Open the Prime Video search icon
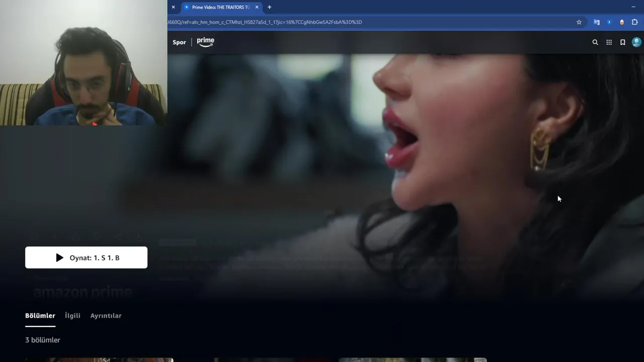The width and height of the screenshot is (644, 362). click(x=595, y=42)
